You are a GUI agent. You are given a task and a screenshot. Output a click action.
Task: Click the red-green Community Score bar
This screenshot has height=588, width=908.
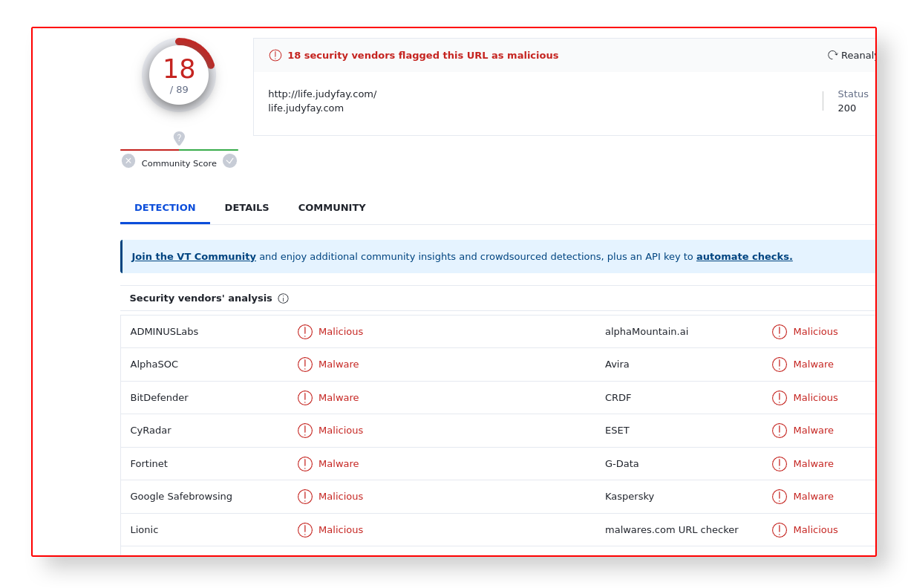(179, 150)
